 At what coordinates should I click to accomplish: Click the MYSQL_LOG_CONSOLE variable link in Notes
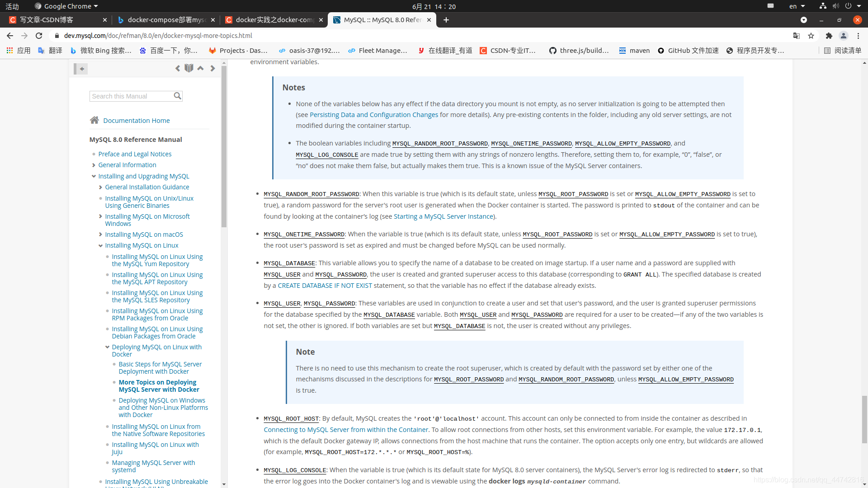click(x=326, y=155)
